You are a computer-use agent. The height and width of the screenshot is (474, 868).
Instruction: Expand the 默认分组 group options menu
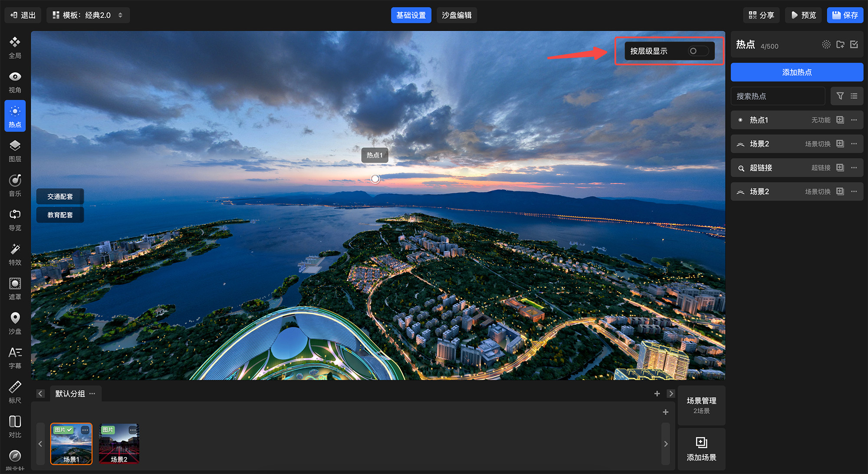[x=92, y=394]
